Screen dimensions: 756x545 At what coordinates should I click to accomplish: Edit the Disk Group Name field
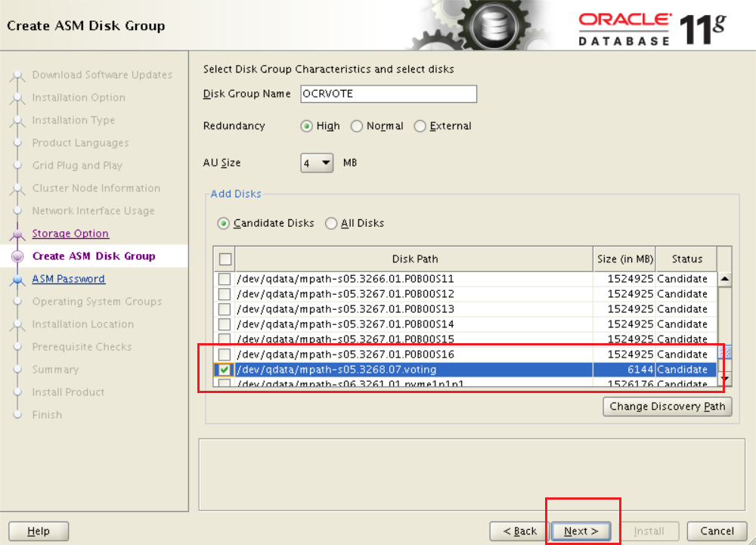click(x=389, y=94)
